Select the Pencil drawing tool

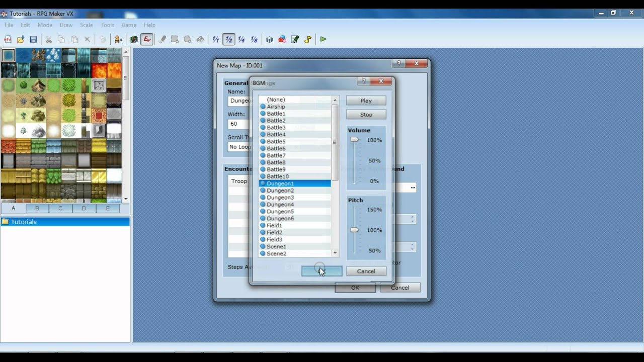(163, 39)
